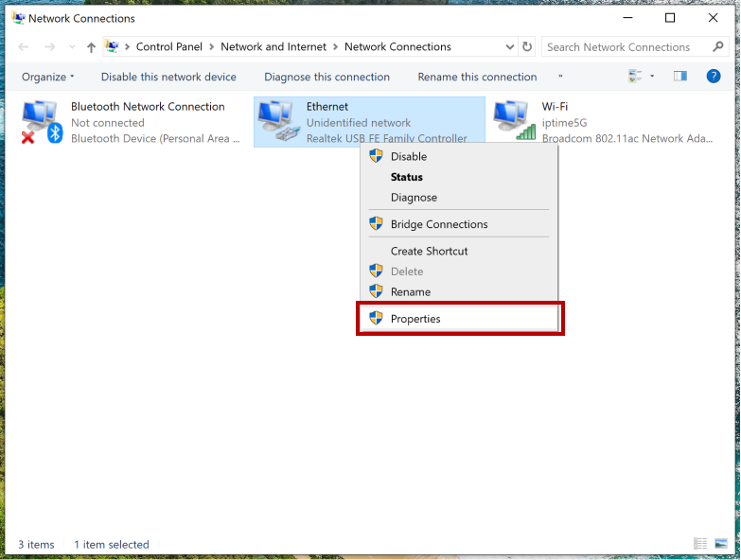The height and width of the screenshot is (560, 741).
Task: Switch to large icons view in the status bar
Action: [721, 544]
